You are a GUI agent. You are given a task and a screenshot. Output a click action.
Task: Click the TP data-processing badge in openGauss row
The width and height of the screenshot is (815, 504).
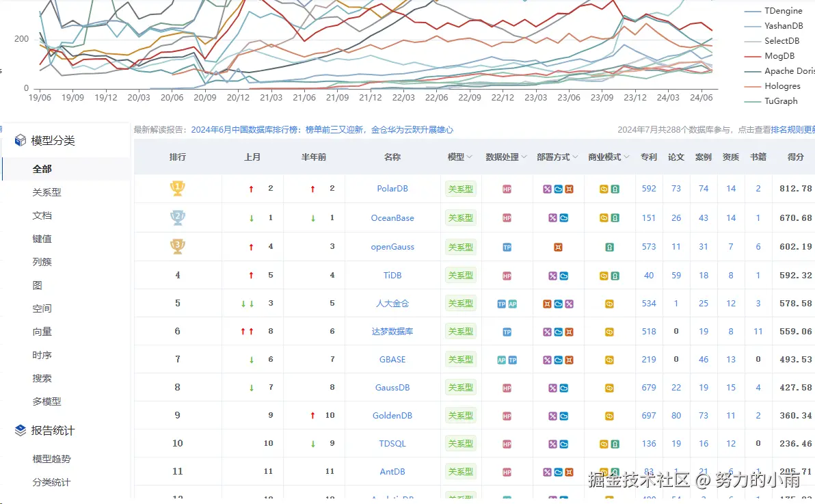tap(507, 248)
